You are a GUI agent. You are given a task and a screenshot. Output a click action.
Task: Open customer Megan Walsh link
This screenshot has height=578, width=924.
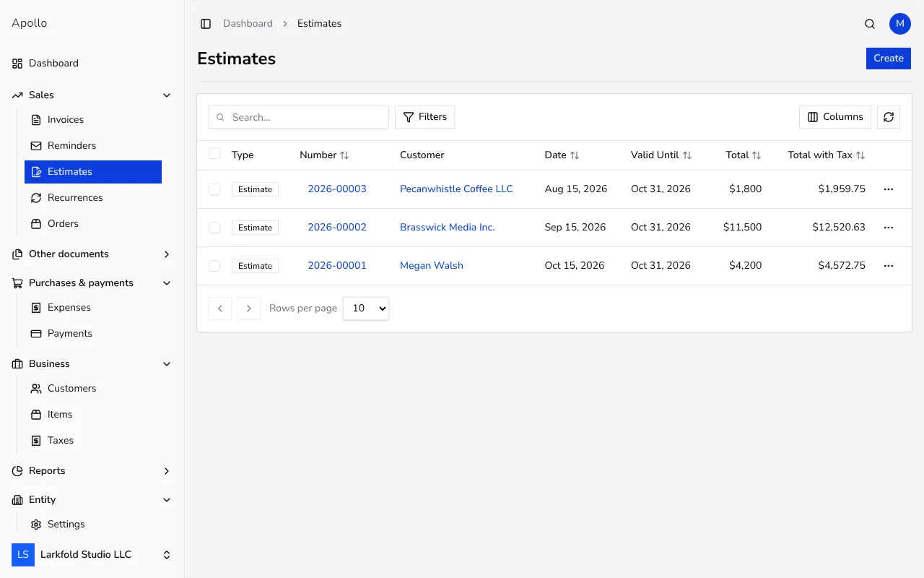tap(432, 266)
